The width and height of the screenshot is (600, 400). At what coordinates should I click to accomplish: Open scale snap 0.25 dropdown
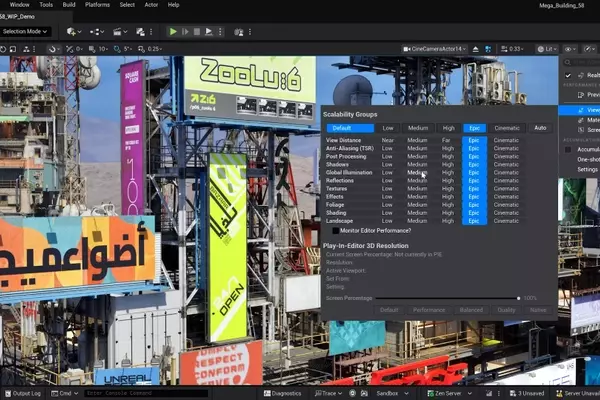click(x=155, y=49)
